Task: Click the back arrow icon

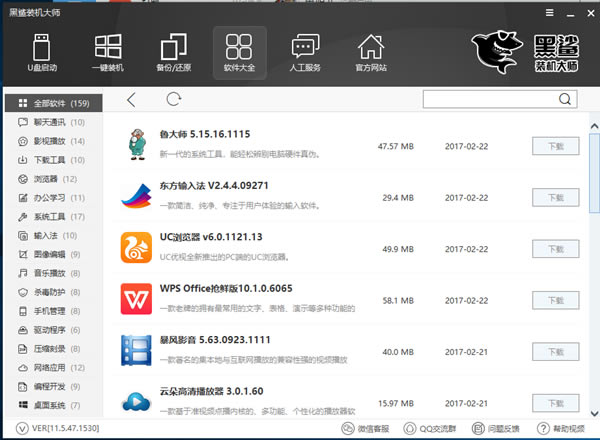Action: 131,100
